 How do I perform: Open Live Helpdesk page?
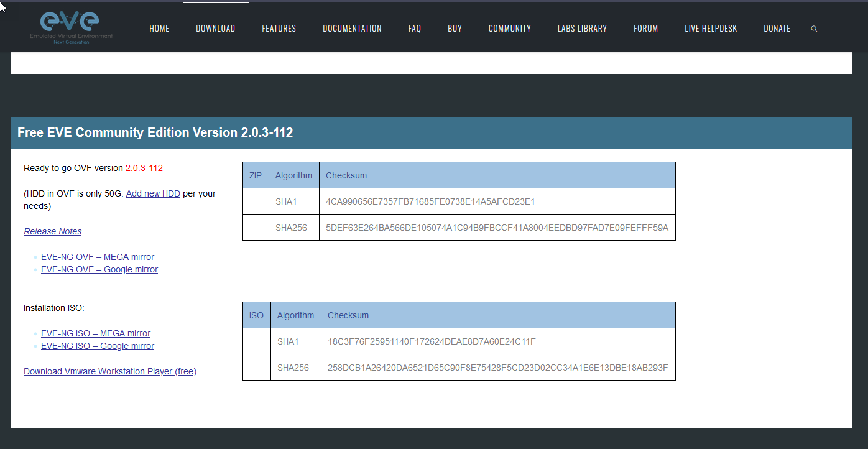pyautogui.click(x=711, y=29)
